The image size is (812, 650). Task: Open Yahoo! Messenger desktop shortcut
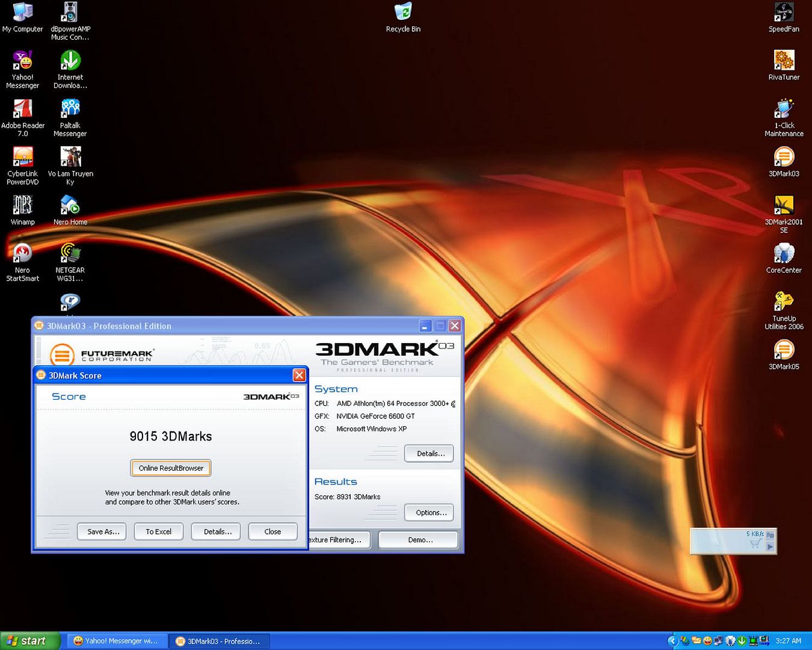[22, 69]
